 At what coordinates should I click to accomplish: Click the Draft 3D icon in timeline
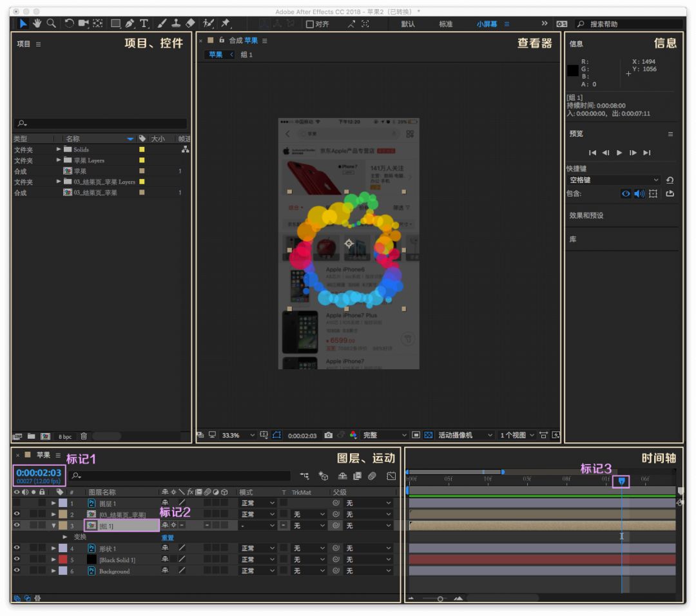[324, 476]
